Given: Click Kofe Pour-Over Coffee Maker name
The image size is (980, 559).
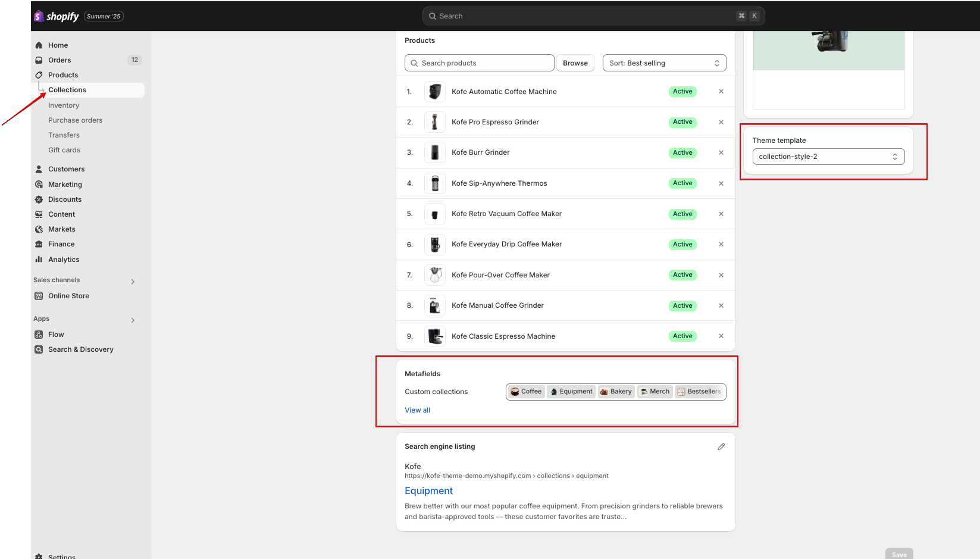Looking at the screenshot, I should (x=500, y=275).
